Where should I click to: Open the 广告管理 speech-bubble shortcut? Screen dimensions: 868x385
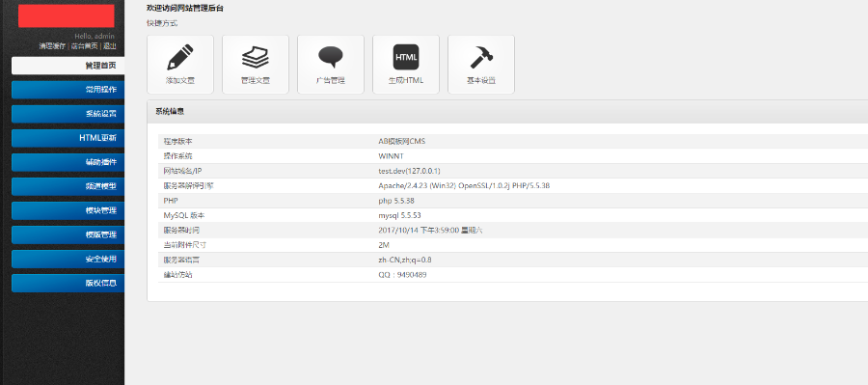click(331, 65)
